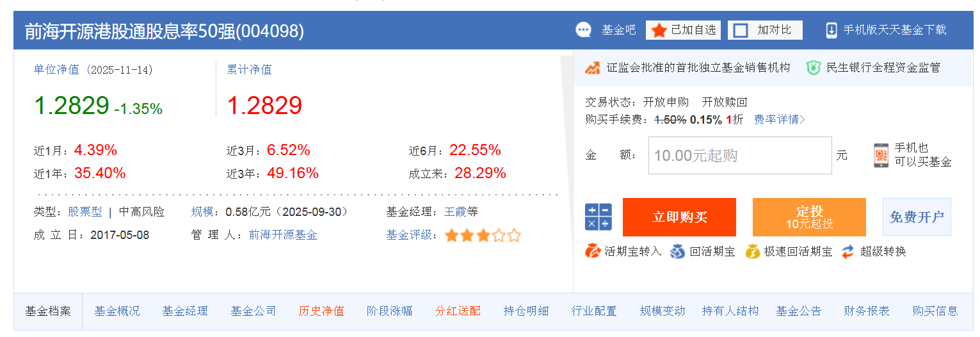
Task: Click the 回活期宝 icon
Action: click(x=677, y=251)
